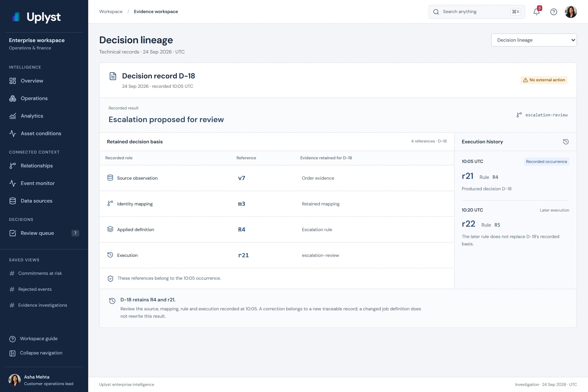588x392 pixels.
Task: Open the help question-mark icon in header
Action: 553,12
